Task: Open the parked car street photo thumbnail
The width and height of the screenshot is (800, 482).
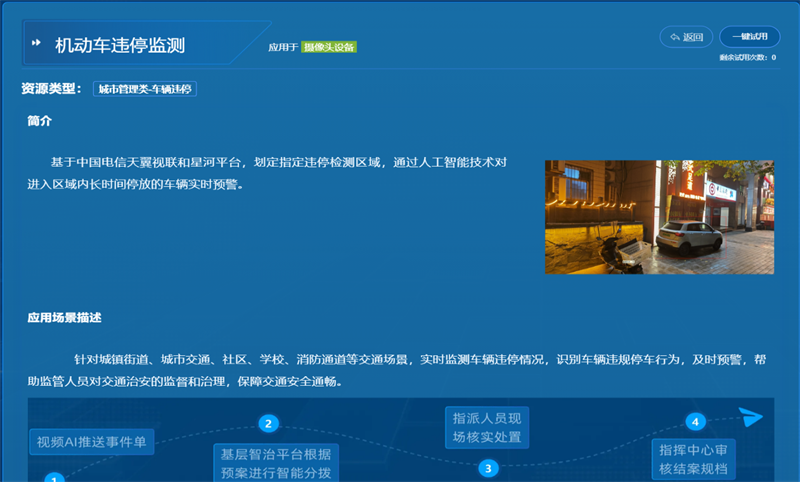Action: 659,217
